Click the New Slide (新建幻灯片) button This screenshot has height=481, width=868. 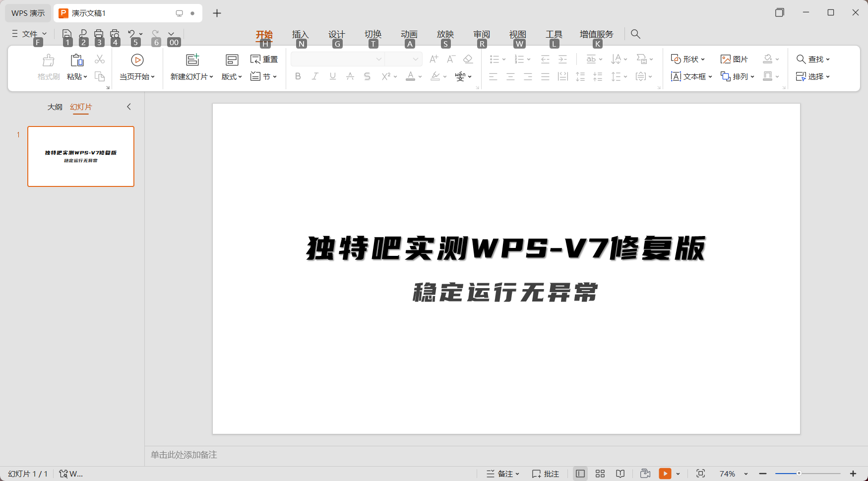[x=190, y=66]
